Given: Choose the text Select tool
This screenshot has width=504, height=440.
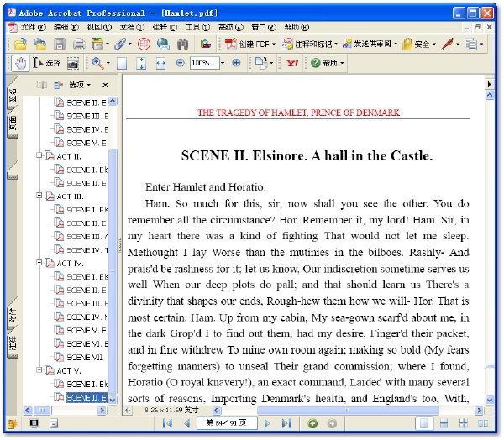Looking at the screenshot, I should pyautogui.click(x=47, y=63).
